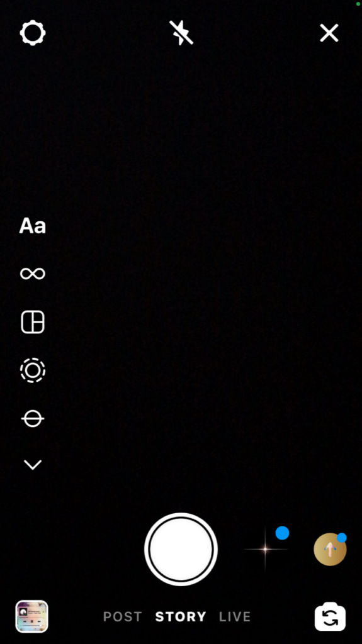Viewport: 362px width, 644px height.
Task: Toggle the camera flash off icon
Action: point(181,33)
